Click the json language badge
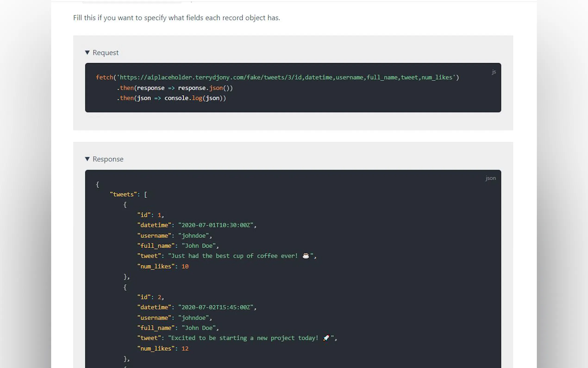588x368 pixels. [490, 178]
